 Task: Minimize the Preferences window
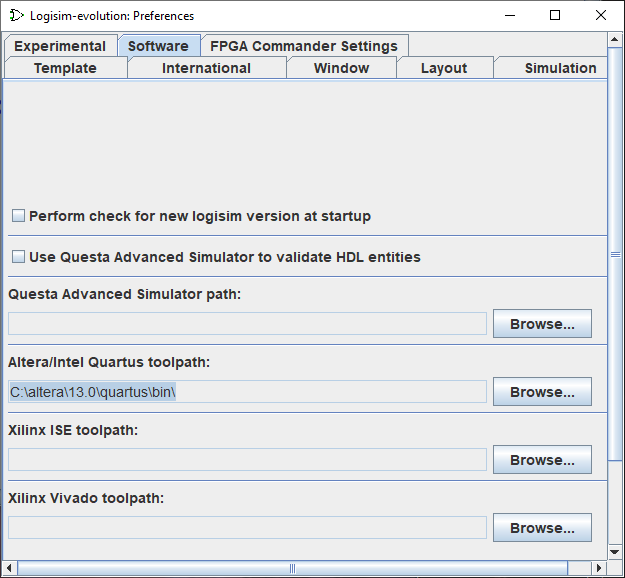[510, 16]
